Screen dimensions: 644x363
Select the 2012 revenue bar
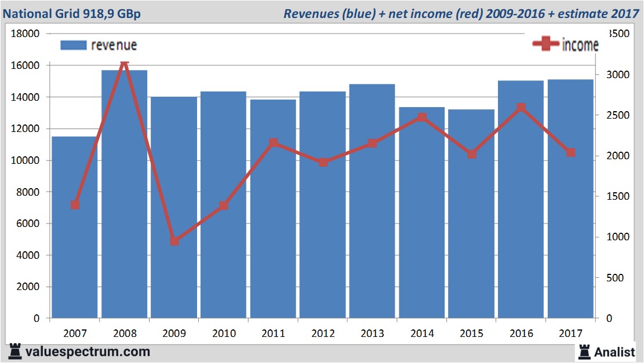click(x=322, y=205)
